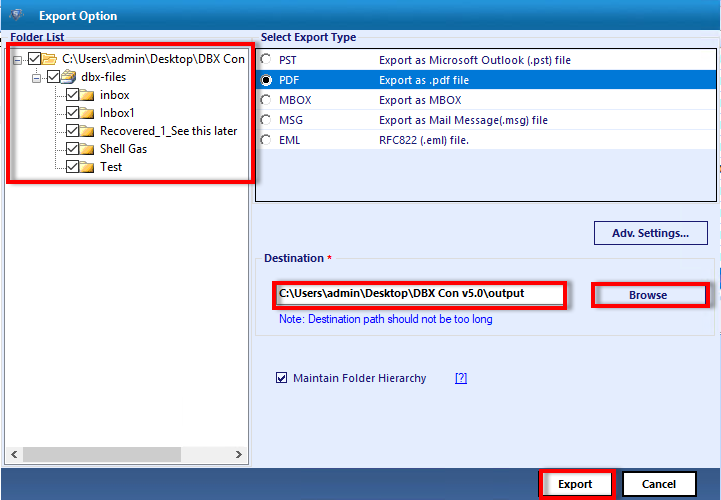Select the MBOX export radio button
The width and height of the screenshot is (721, 500).
pos(266,100)
